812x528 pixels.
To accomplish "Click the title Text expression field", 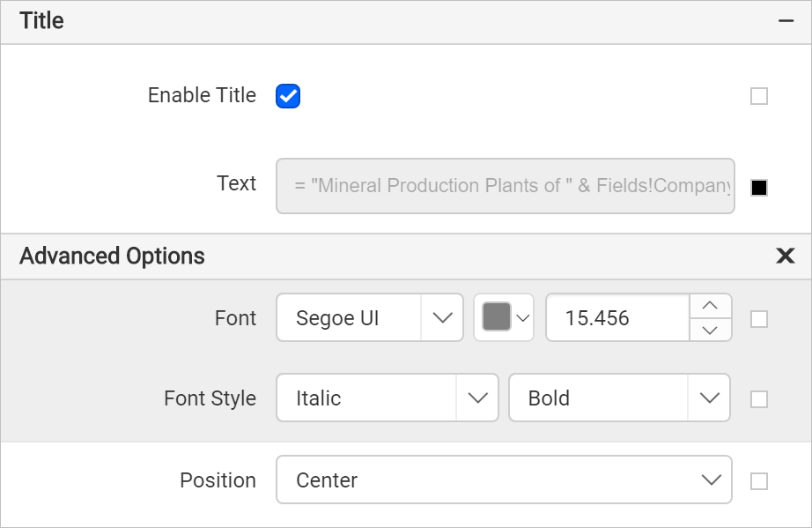I will [505, 186].
